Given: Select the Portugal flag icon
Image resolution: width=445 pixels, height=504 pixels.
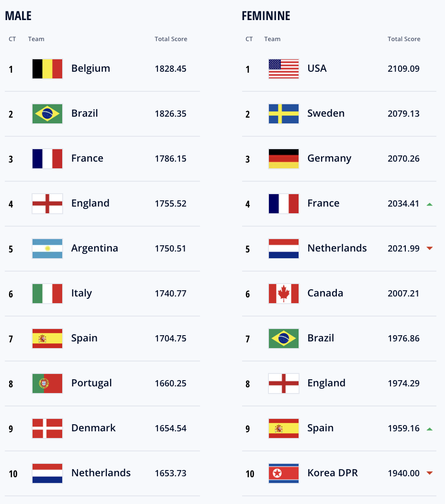Looking at the screenshot, I should click(47, 383).
